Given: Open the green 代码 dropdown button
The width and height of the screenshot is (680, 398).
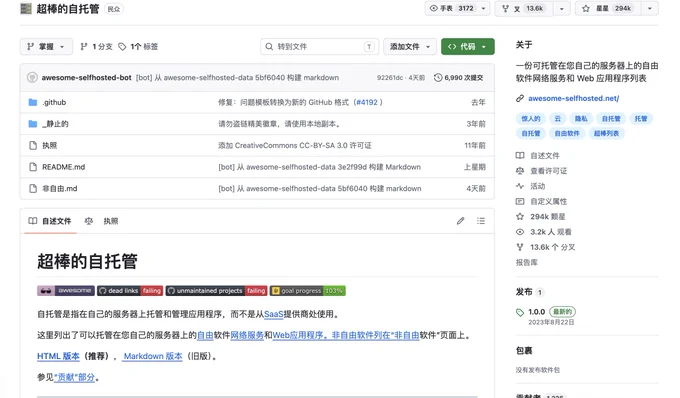Looking at the screenshot, I should pos(468,46).
